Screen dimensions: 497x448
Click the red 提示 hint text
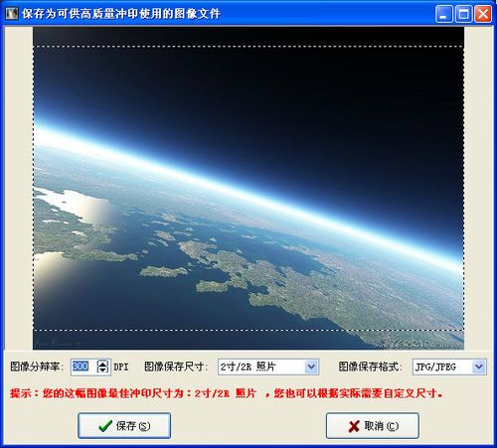(226, 393)
